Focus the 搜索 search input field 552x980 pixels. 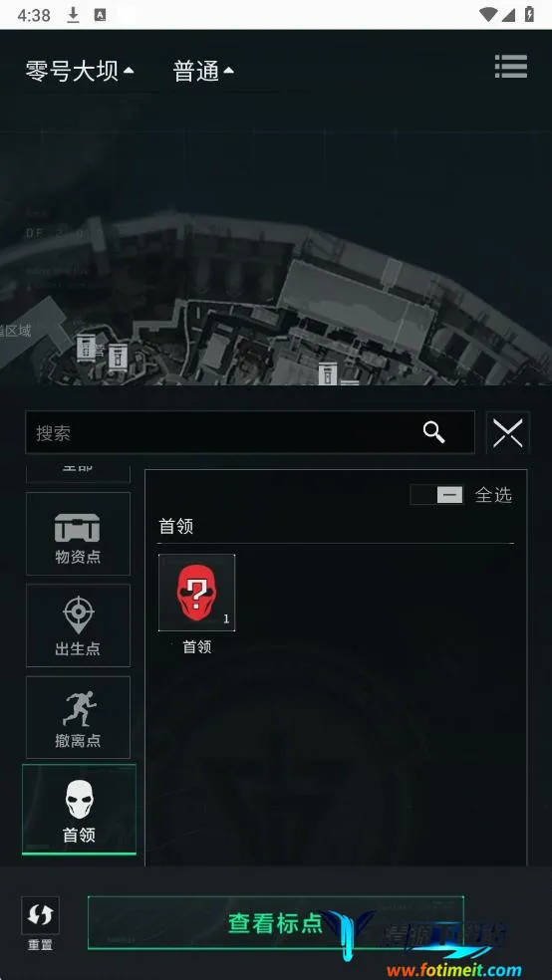pos(250,432)
